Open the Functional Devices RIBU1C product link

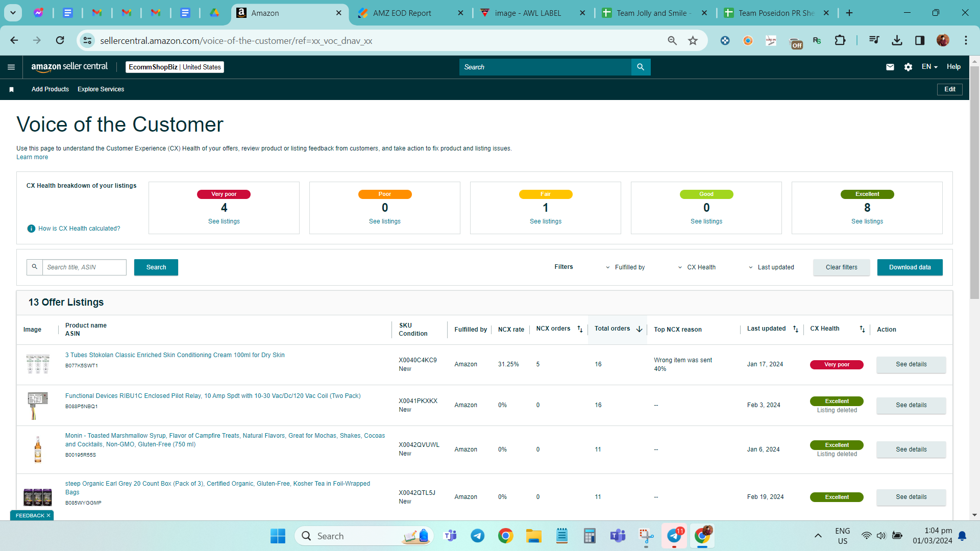click(x=213, y=396)
